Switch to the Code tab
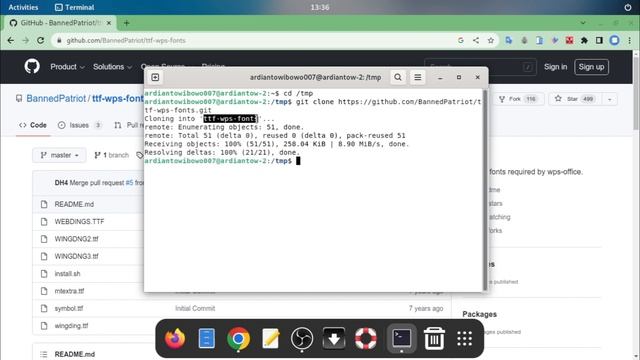This screenshot has height=360, width=640. coord(33,125)
